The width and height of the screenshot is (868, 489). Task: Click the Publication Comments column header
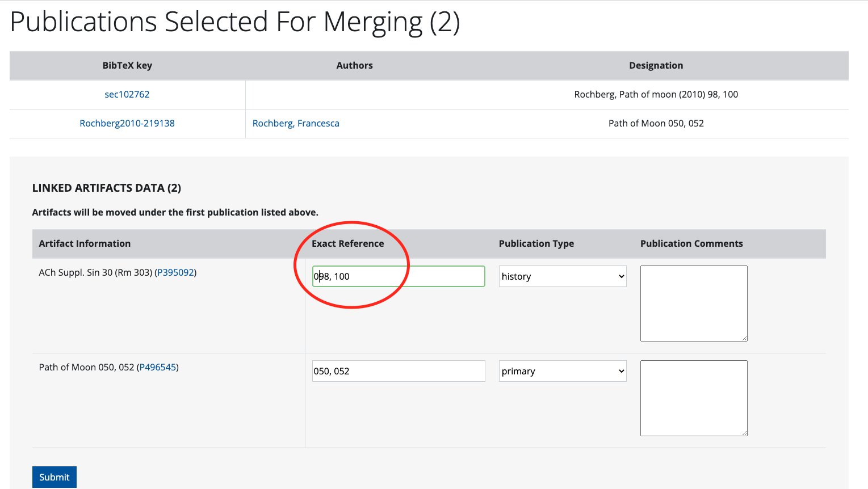point(691,243)
